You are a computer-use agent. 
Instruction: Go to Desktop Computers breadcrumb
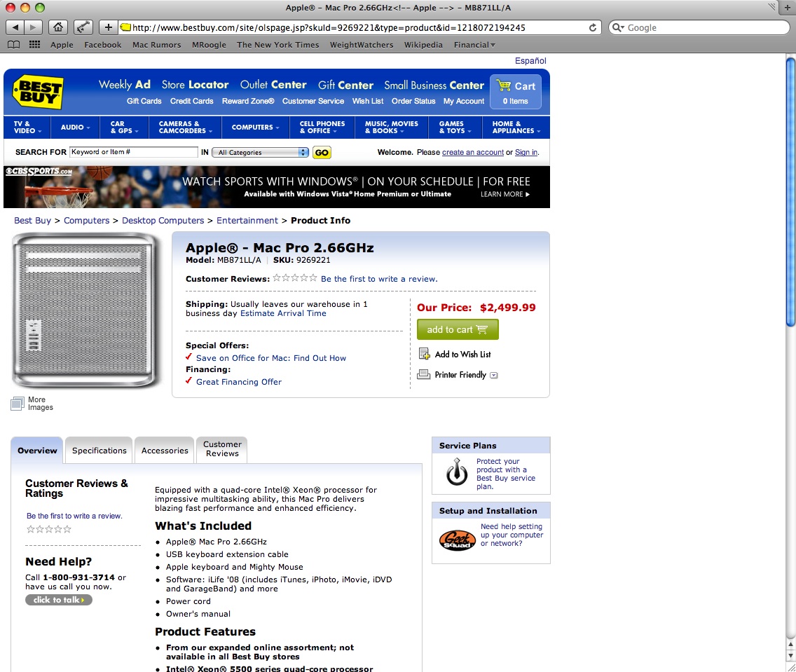click(163, 220)
